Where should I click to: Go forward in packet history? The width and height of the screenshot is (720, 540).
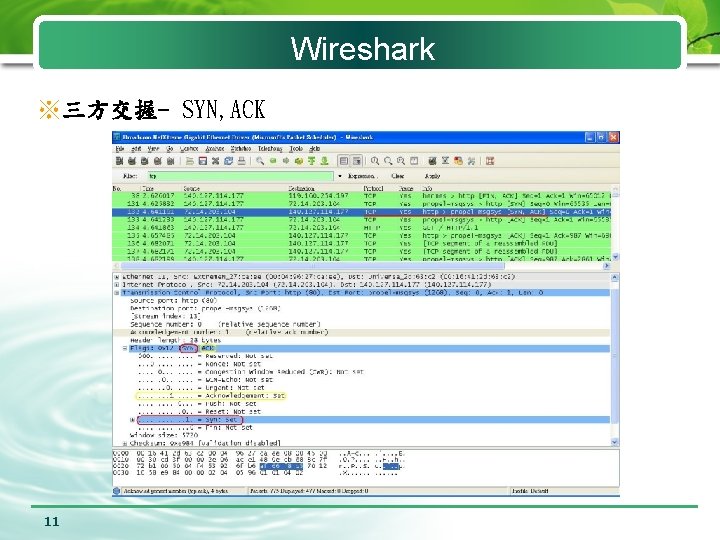pos(286,161)
